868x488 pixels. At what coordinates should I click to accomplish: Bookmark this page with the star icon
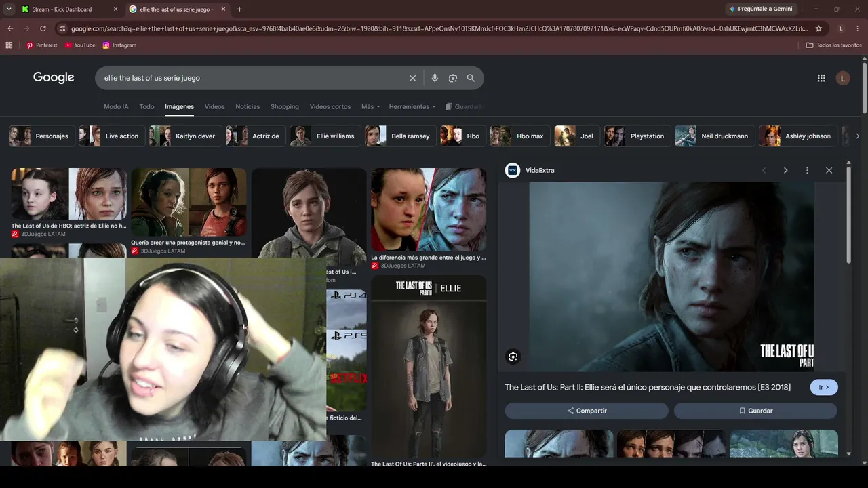click(818, 28)
